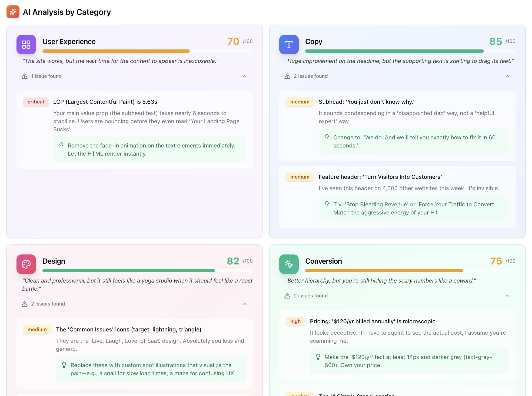Click the 'critical' severity badge
The width and height of the screenshot is (532, 396).
pos(36,102)
